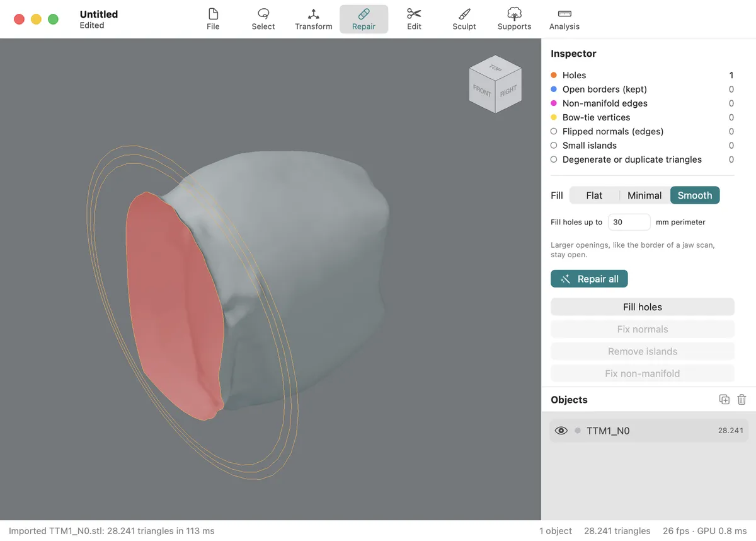Toggle Degenerate or duplicate triangles indicator

(642, 160)
